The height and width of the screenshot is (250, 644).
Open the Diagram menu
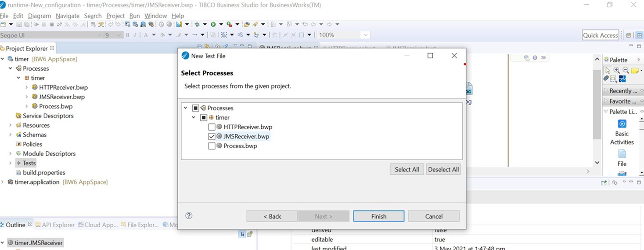click(40, 16)
